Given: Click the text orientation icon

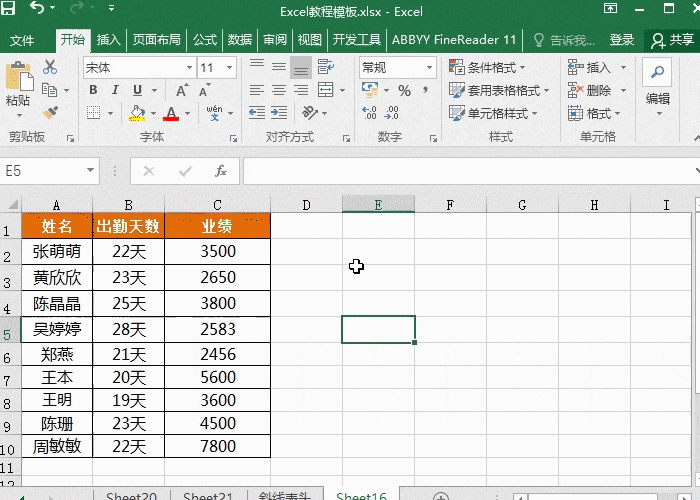Looking at the screenshot, I should coord(310,112).
